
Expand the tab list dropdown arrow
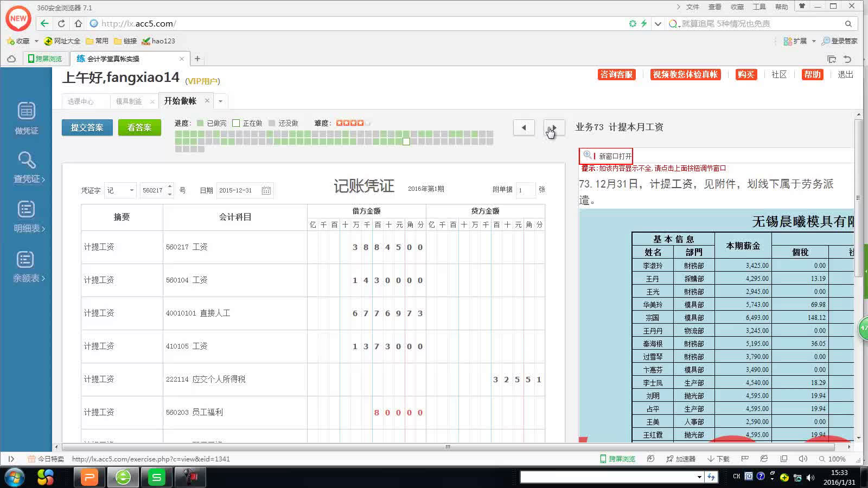tap(220, 101)
